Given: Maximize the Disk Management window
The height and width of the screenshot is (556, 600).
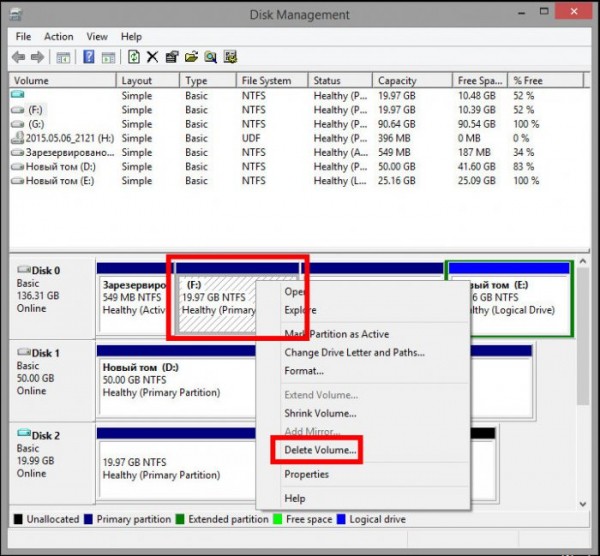Looking at the screenshot, I should coord(544,11).
